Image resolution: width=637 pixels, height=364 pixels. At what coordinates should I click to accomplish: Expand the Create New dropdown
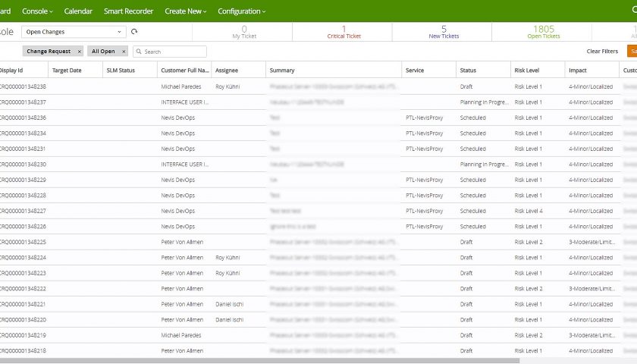(x=185, y=11)
